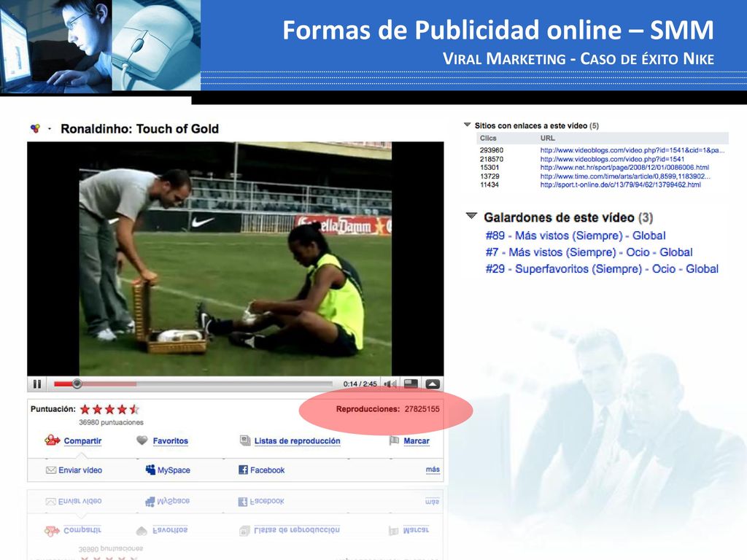Screen dimensions: 747x560
Task: Open the Compartir link
Action: (82, 441)
